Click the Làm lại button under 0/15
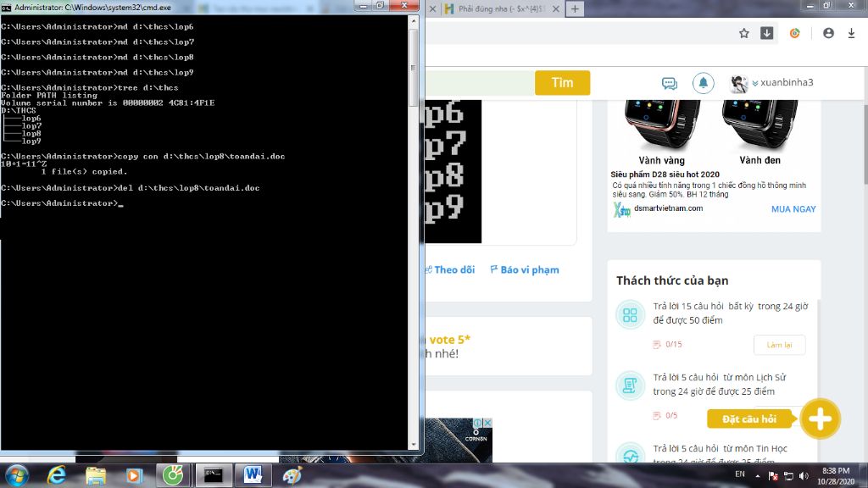This screenshot has width=868, height=488. [779, 345]
